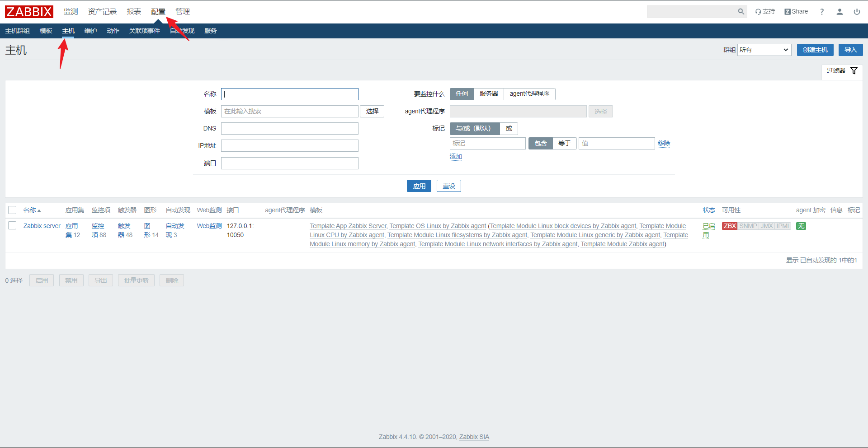Click the 移除 tag link
Viewport: 868px width, 448px height.
(664, 144)
